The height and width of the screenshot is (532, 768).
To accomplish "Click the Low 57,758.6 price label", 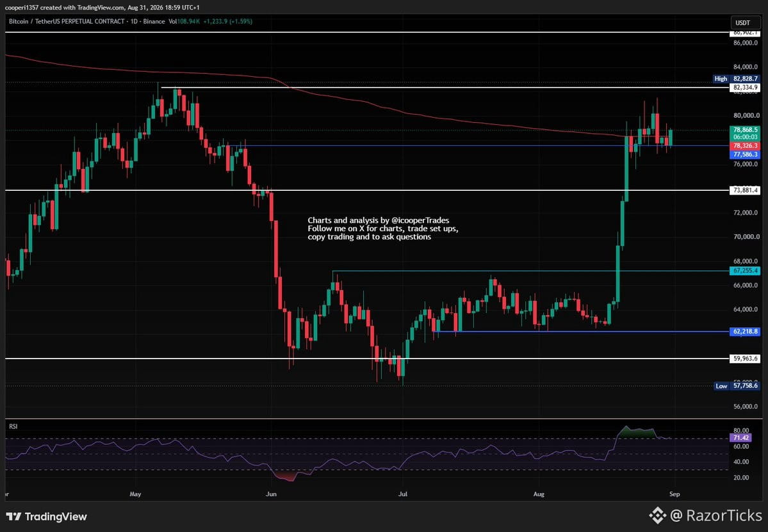I will (737, 386).
